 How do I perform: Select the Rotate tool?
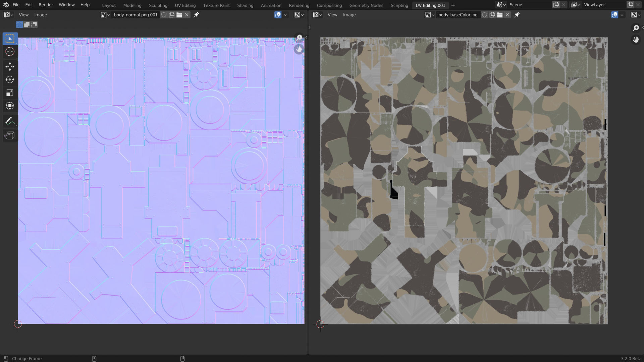[10, 79]
